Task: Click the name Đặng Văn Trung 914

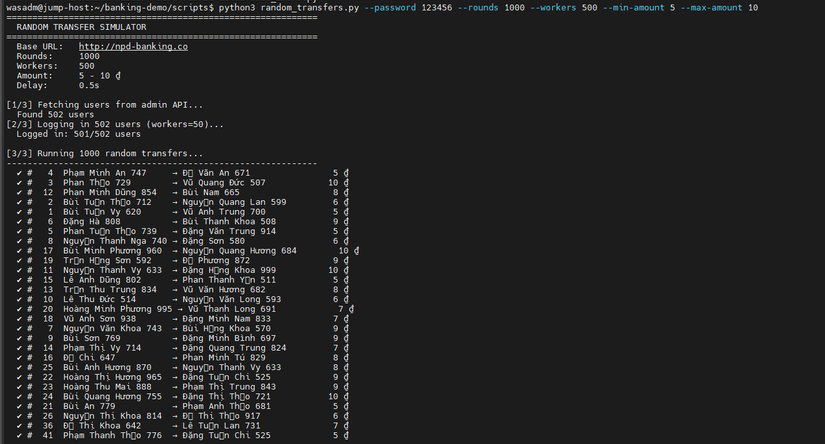Action: (x=229, y=231)
